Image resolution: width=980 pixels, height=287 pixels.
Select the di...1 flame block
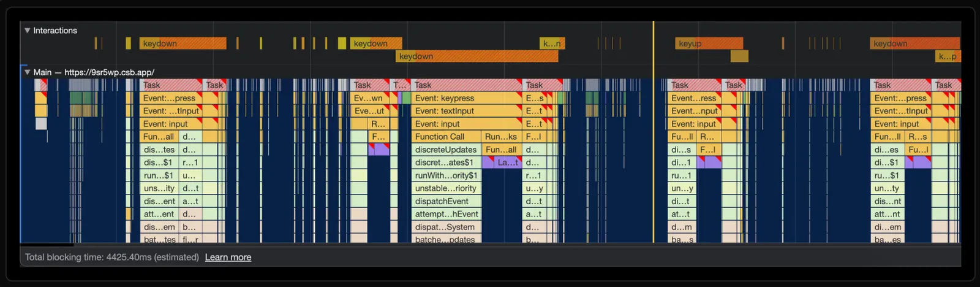point(682,163)
